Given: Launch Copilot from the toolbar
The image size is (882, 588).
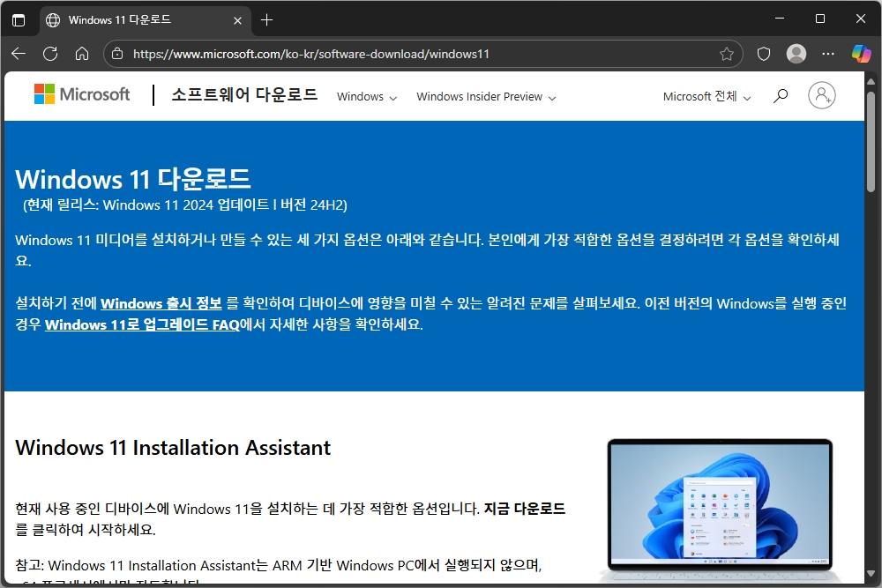Looking at the screenshot, I should coord(861,54).
